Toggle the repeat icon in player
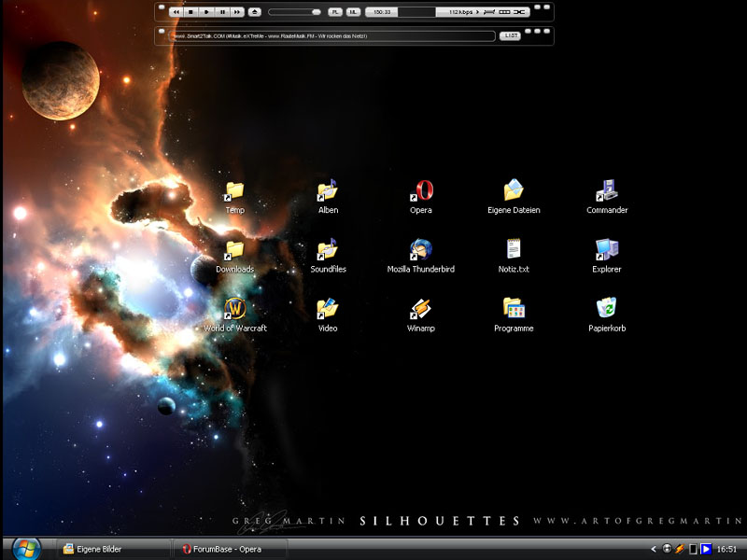 point(504,12)
